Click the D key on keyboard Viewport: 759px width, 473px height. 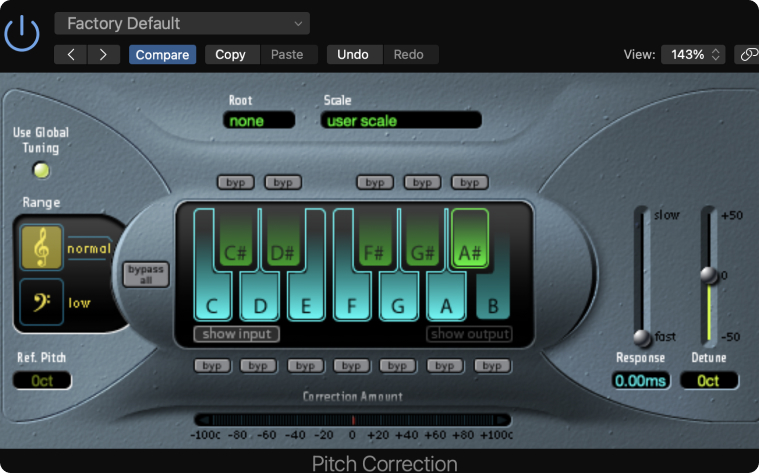point(260,296)
